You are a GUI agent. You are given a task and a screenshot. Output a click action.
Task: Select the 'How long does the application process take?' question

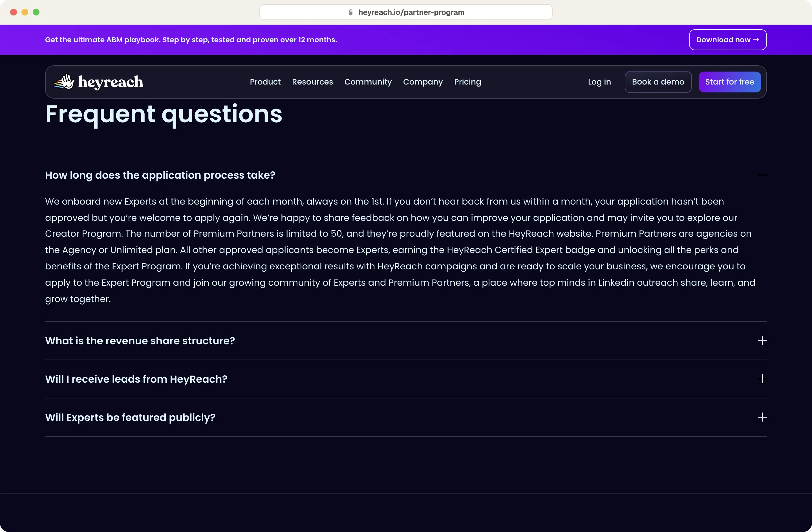[x=160, y=175]
